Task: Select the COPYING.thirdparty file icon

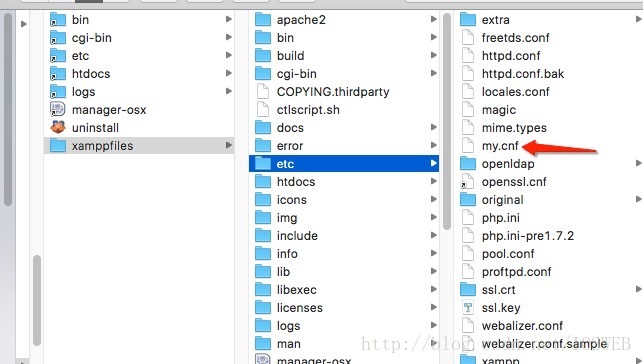Action: pyautogui.click(x=263, y=91)
